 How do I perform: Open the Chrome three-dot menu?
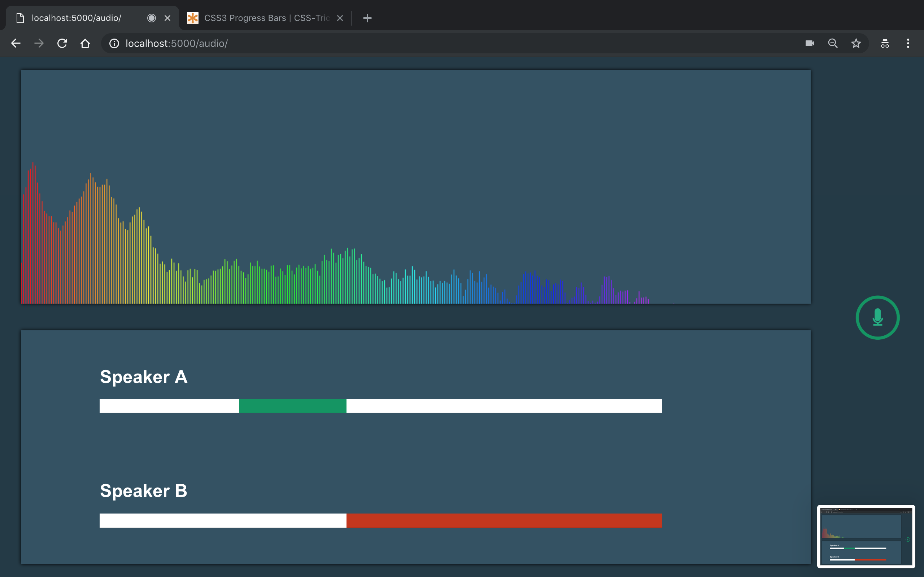click(x=908, y=44)
